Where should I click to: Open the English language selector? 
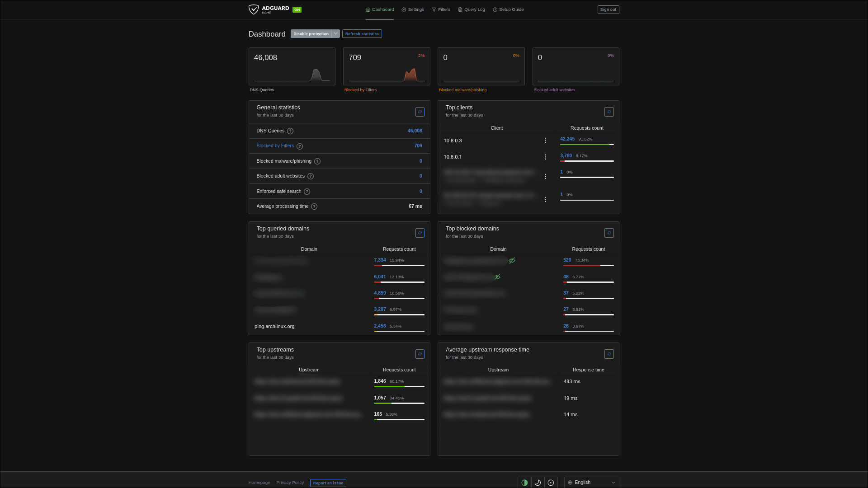click(x=591, y=483)
